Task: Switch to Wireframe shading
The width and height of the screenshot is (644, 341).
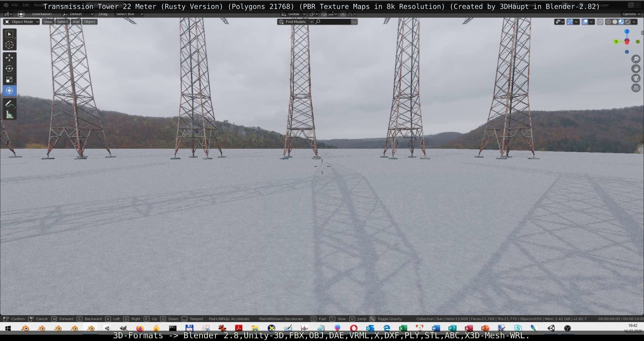Action: click(609, 22)
